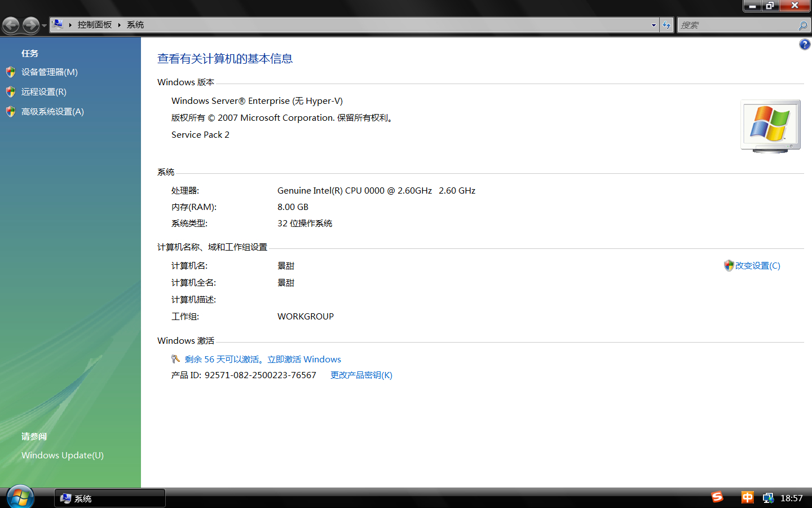Click the 更改产品密钥(K) link

click(361, 375)
